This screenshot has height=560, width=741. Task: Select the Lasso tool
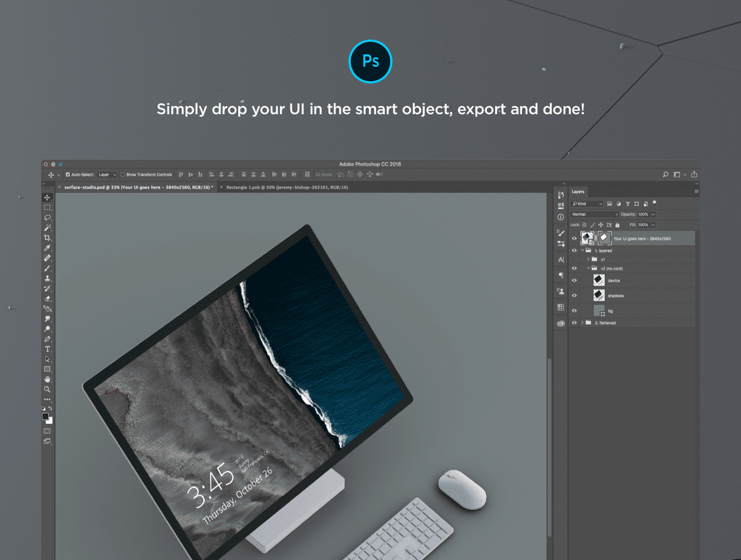pyautogui.click(x=47, y=218)
